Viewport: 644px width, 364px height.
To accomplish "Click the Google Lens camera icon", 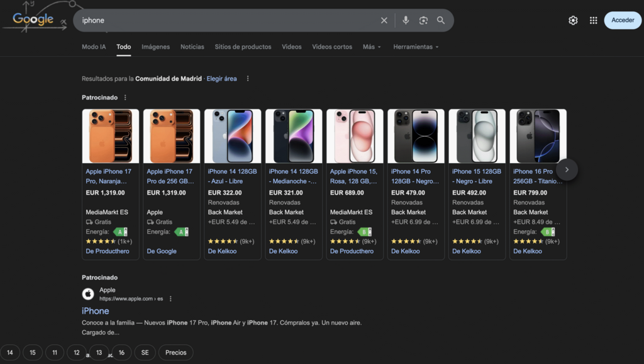I will 423,20.
